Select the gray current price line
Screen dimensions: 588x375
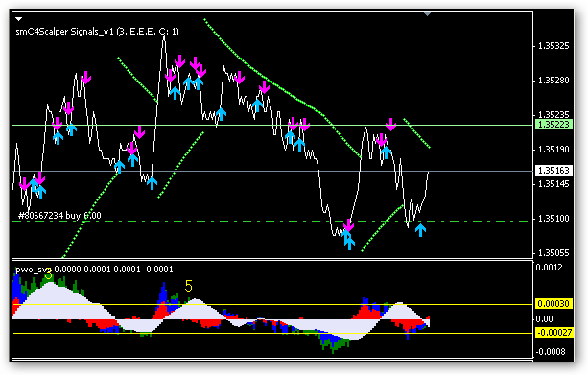[x=272, y=172]
